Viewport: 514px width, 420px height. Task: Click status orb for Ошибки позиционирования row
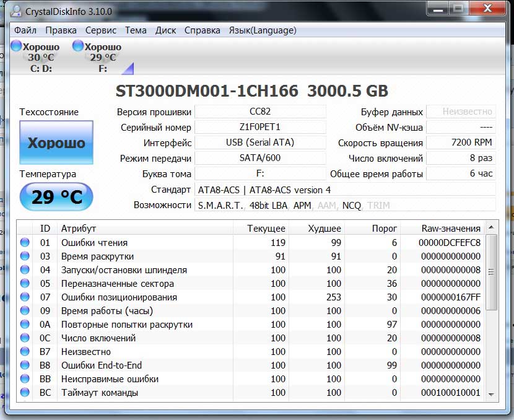(x=25, y=297)
